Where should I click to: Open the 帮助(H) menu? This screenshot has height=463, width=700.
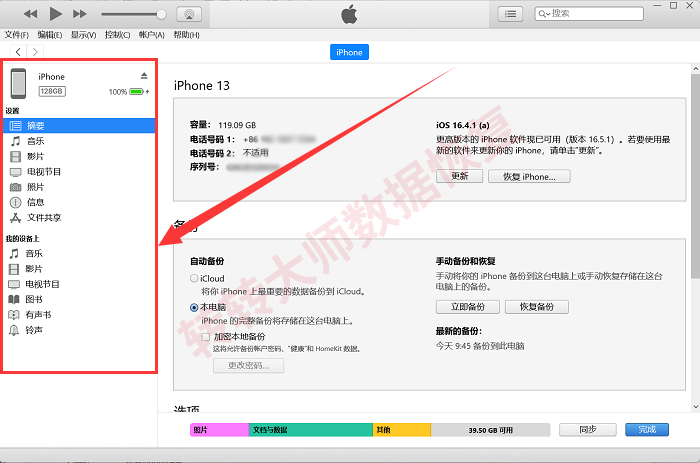186,35
